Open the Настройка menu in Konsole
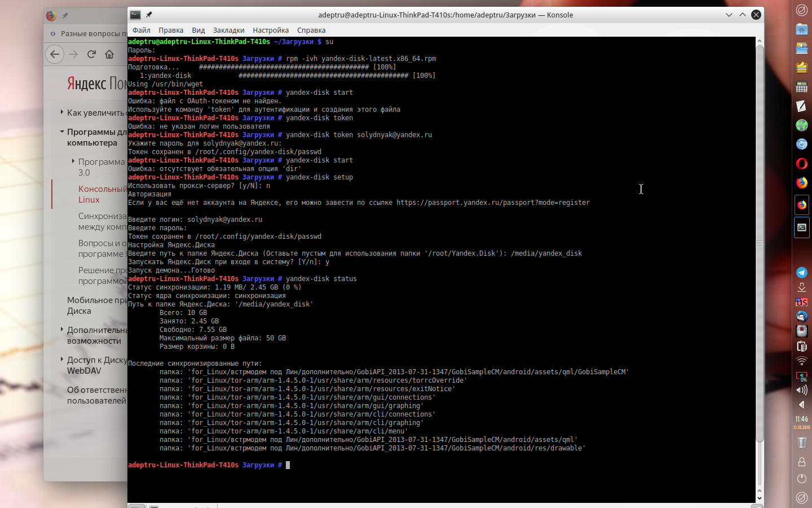 click(271, 30)
